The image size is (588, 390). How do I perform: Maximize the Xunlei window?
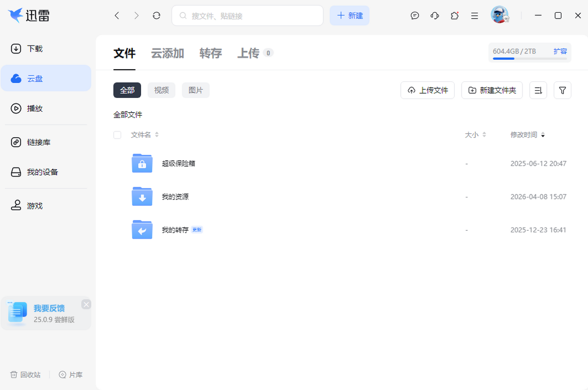(x=558, y=16)
